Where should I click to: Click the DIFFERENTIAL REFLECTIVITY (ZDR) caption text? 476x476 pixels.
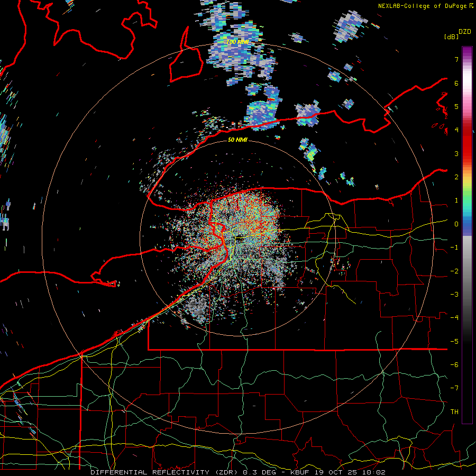click(164, 472)
